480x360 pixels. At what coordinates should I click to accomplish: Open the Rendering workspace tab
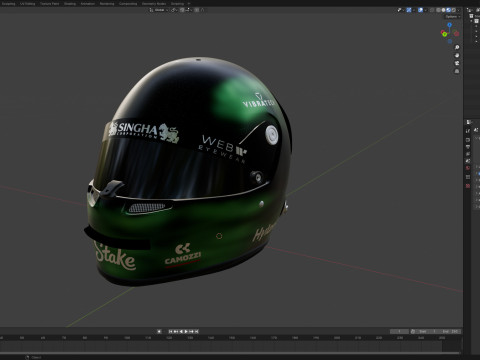point(107,4)
